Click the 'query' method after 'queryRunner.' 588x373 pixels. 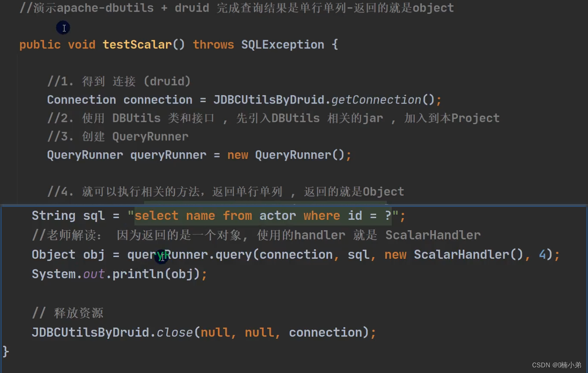(233, 254)
